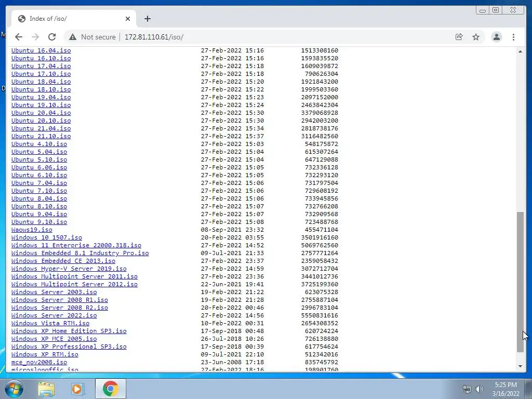Screen dimensions: 532x399
Task: Open Windows XP Professional SP3.iso link
Action: 69,347
